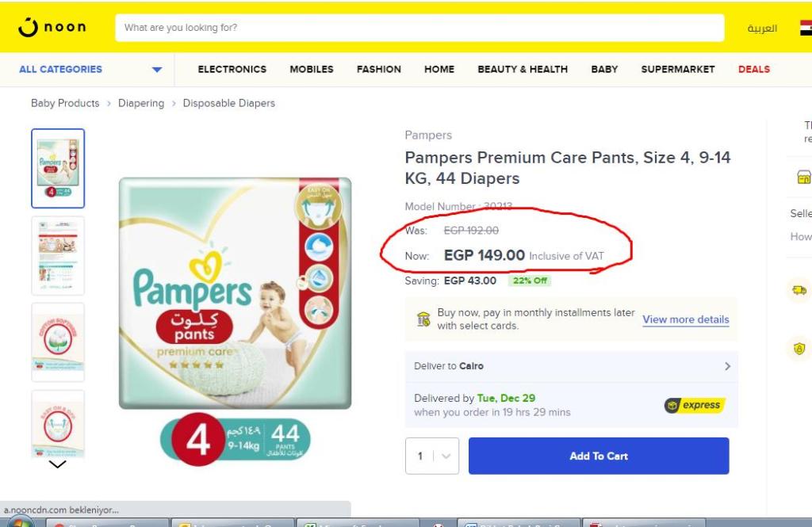Click the store icon in seller panel
Viewport: 812px width, 527px height.
pos(802,179)
